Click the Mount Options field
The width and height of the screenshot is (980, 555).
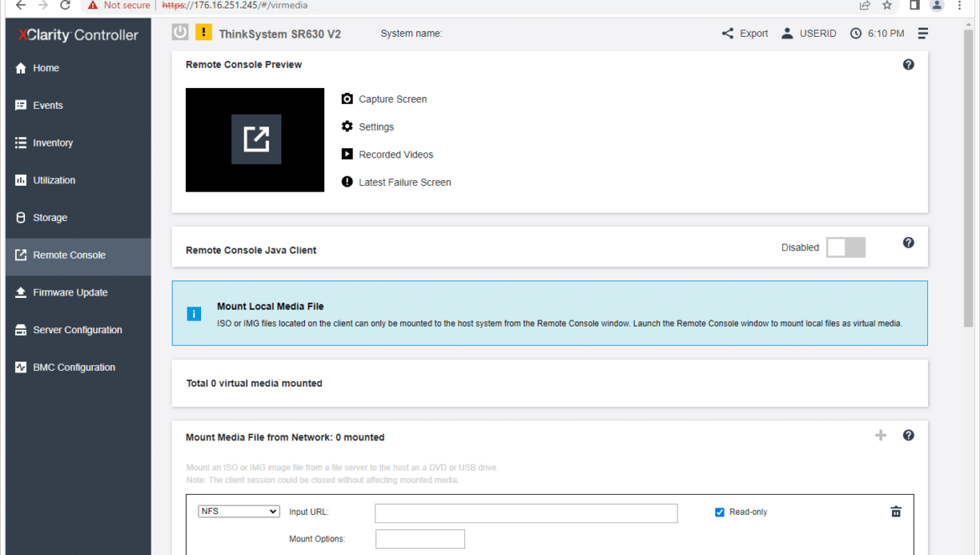tap(420, 539)
